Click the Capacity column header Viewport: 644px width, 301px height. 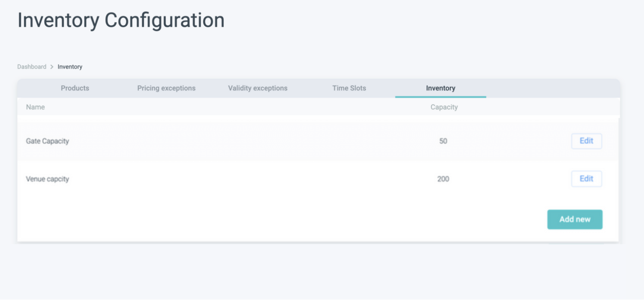(x=444, y=107)
